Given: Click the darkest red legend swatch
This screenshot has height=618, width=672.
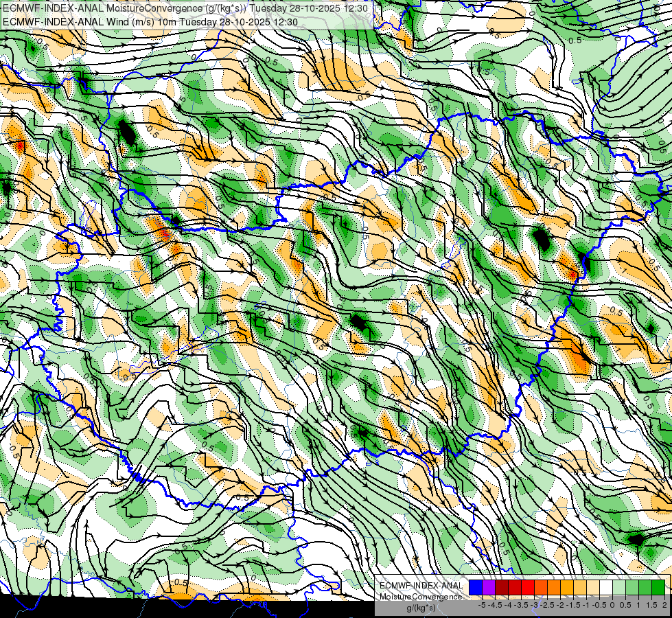Looking at the screenshot, I should [502, 588].
